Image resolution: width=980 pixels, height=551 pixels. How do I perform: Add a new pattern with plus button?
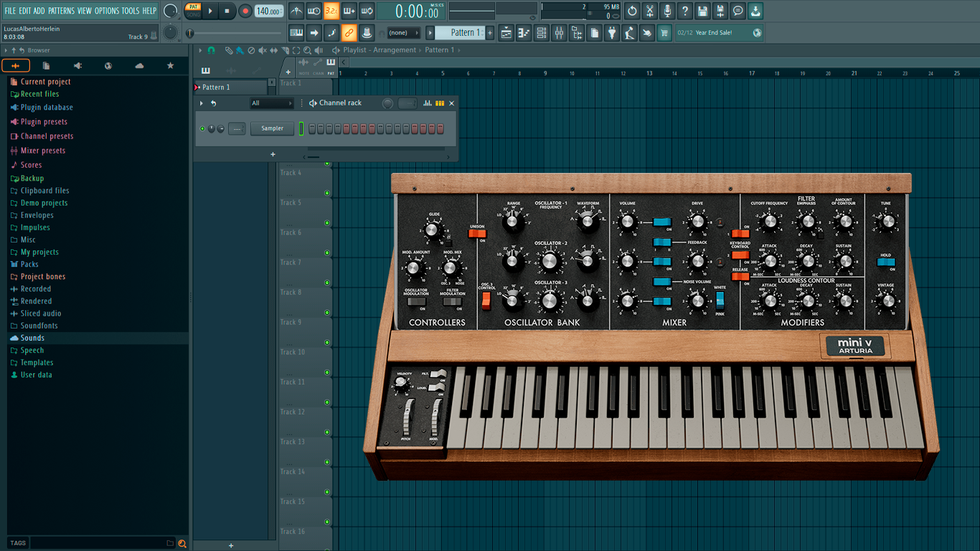coord(490,33)
